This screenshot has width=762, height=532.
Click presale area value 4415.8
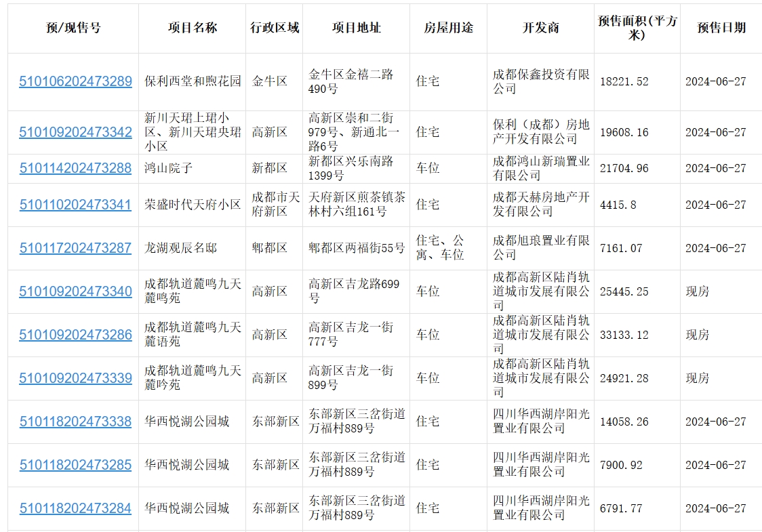click(618, 205)
